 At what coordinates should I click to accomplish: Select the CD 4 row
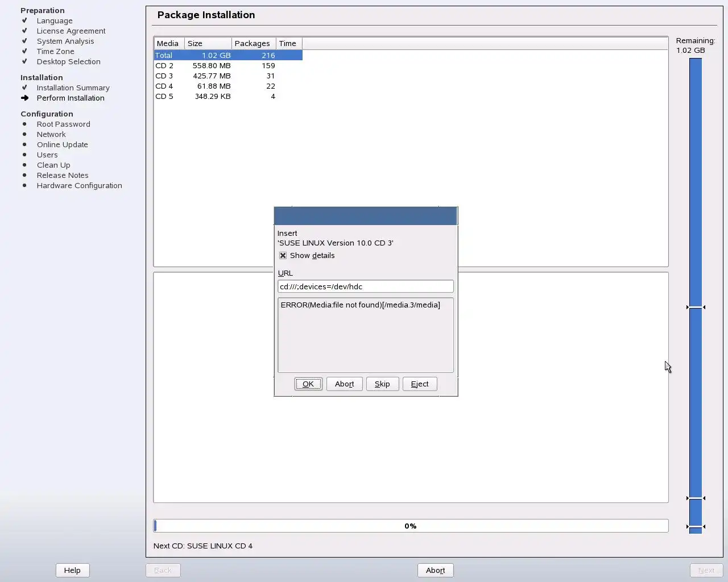click(x=228, y=86)
